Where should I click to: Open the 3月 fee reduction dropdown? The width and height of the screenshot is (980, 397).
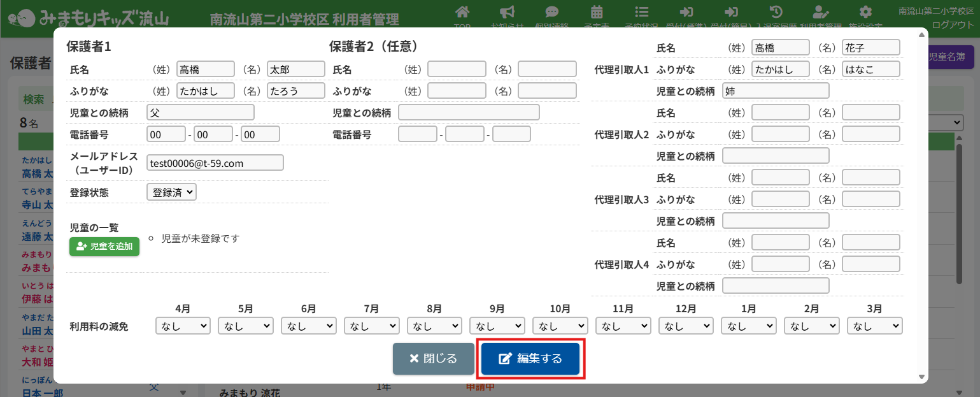coord(874,326)
